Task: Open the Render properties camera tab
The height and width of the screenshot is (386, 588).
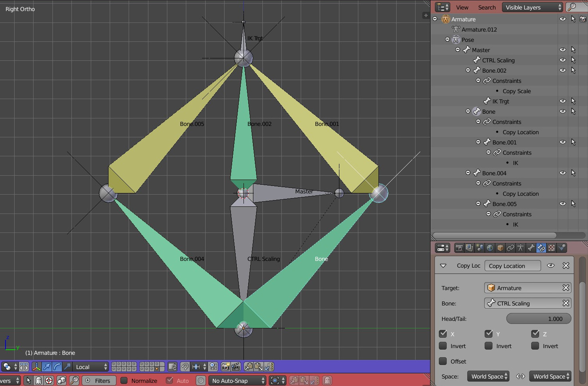Action: [x=459, y=248]
